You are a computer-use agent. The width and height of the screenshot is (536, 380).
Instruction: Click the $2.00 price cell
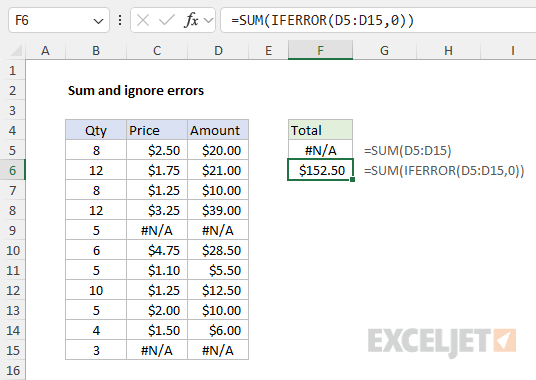pos(157,310)
